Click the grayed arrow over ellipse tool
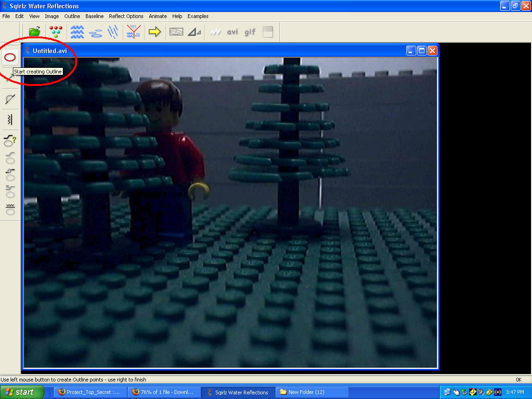532x399 pixels. click(x=10, y=191)
